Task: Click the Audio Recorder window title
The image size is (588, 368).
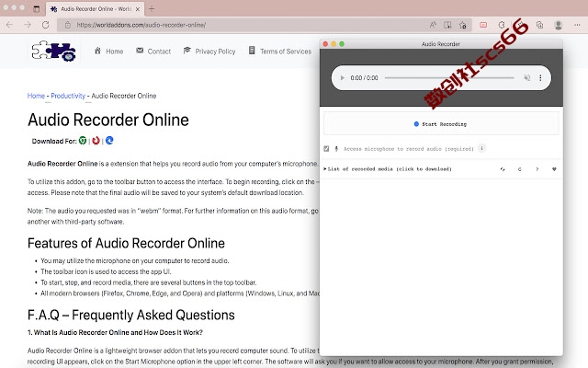Action: click(x=441, y=44)
